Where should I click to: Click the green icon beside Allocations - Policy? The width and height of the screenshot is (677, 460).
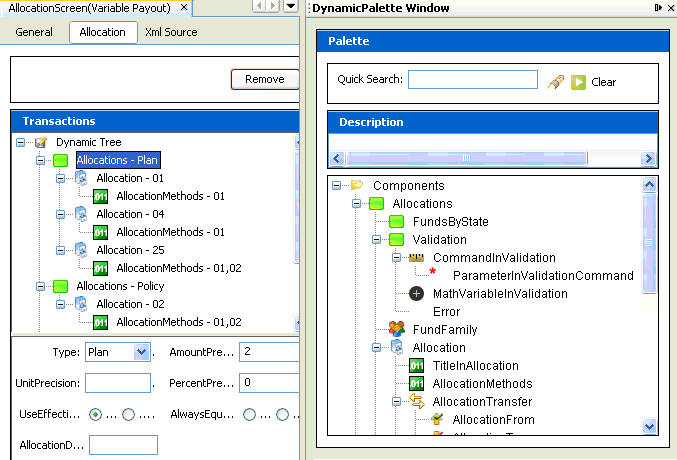pyautogui.click(x=60, y=286)
